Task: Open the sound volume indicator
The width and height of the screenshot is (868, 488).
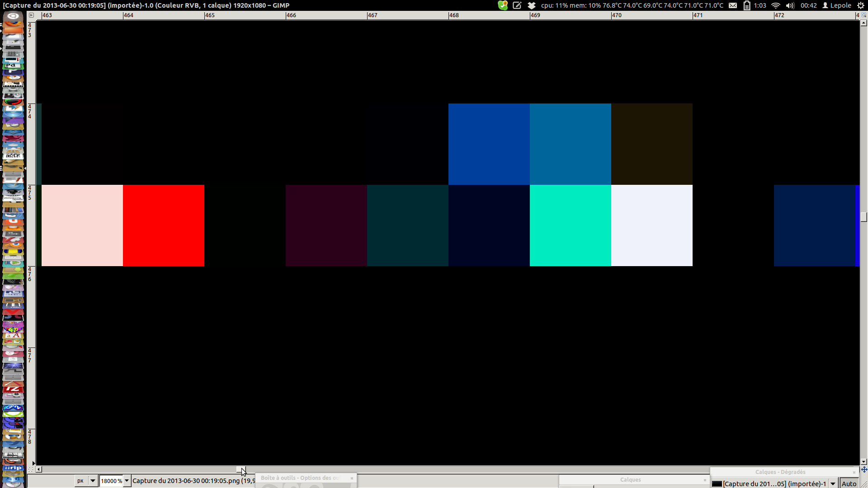Action: [790, 5]
